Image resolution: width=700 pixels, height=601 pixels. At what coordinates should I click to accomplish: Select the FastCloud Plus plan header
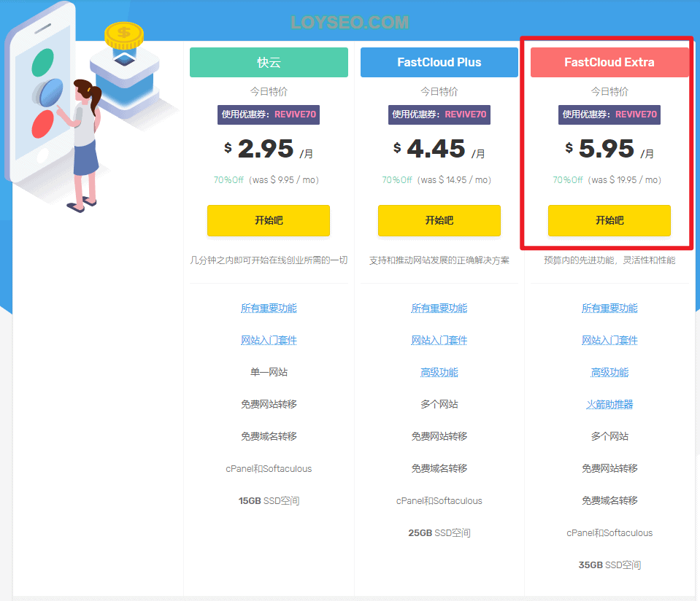click(439, 63)
